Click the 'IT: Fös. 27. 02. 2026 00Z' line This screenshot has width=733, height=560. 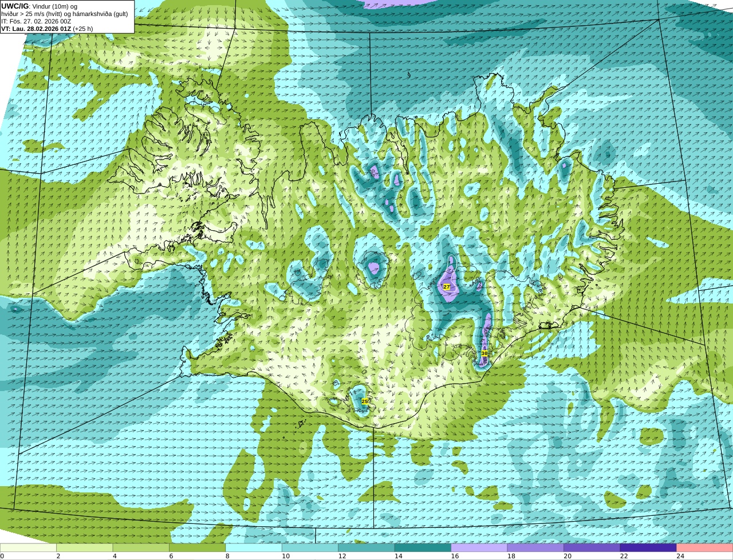point(36,21)
